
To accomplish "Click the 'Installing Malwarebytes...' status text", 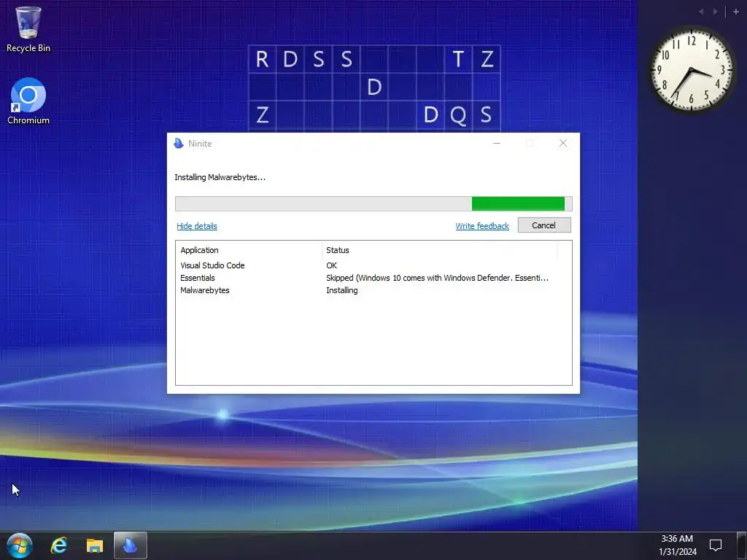I will 220,177.
